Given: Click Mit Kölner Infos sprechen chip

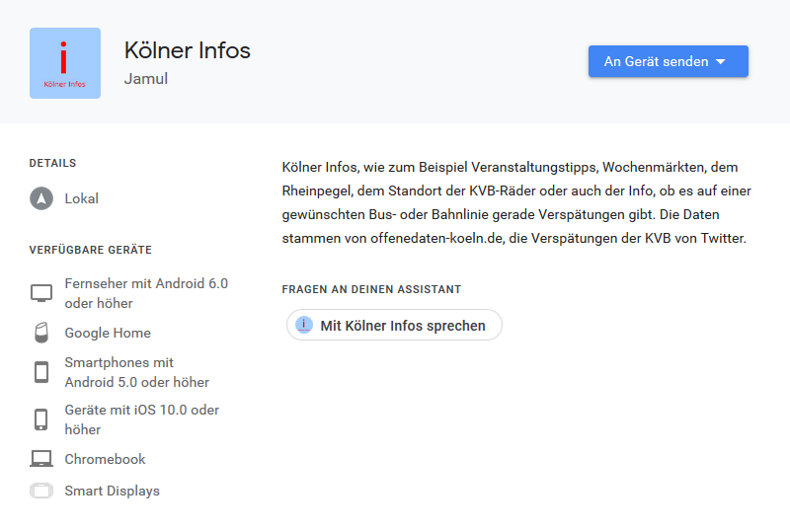Looking at the screenshot, I should pyautogui.click(x=394, y=325).
